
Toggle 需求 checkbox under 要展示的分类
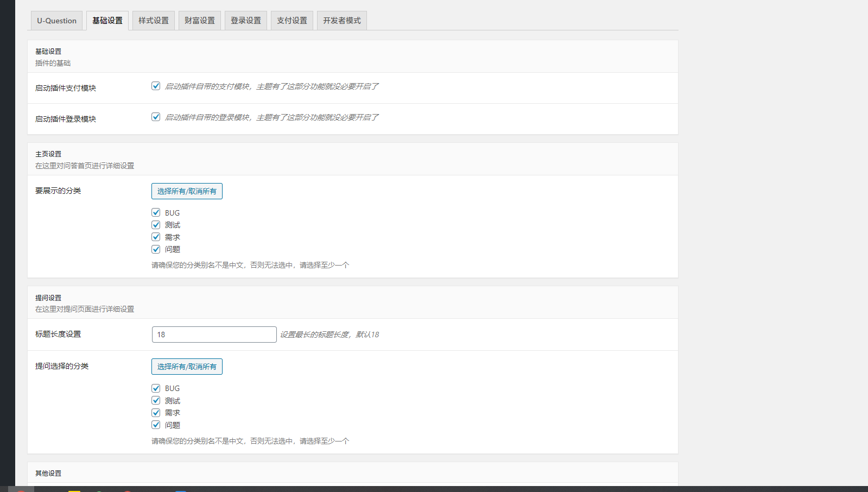pos(156,237)
